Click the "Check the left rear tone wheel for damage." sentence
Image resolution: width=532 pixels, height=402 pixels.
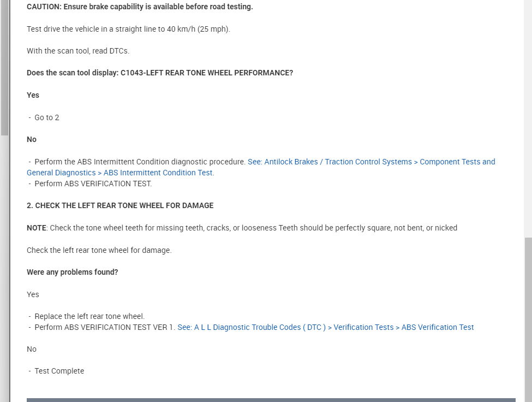pos(99,250)
